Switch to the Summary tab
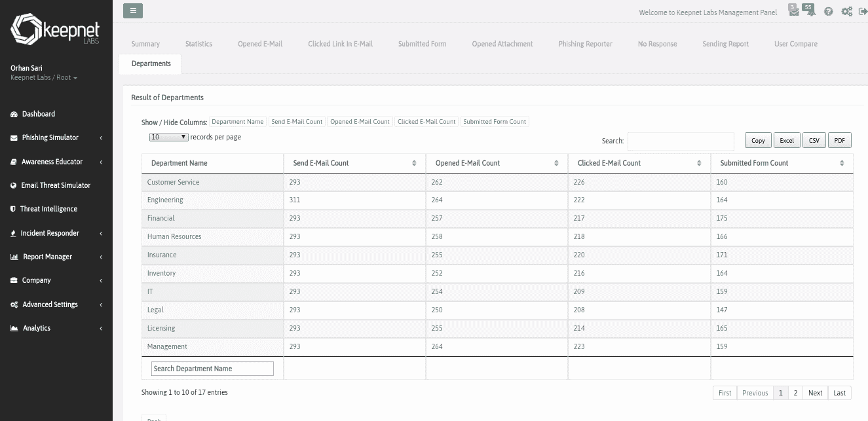Image resolution: width=868 pixels, height=421 pixels. coord(145,44)
